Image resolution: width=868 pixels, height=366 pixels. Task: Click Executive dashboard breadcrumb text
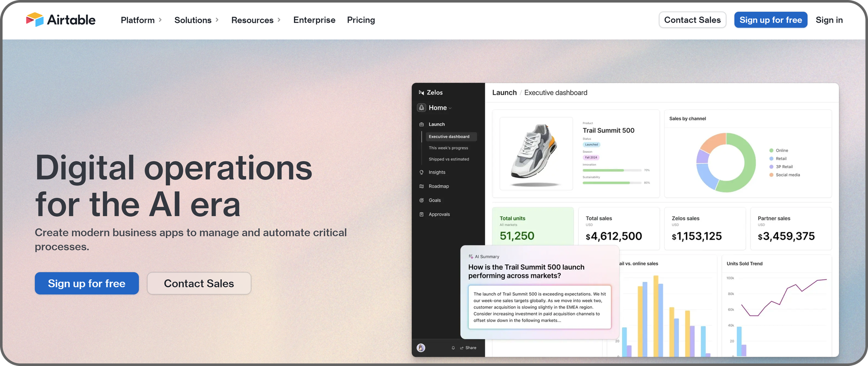(556, 93)
